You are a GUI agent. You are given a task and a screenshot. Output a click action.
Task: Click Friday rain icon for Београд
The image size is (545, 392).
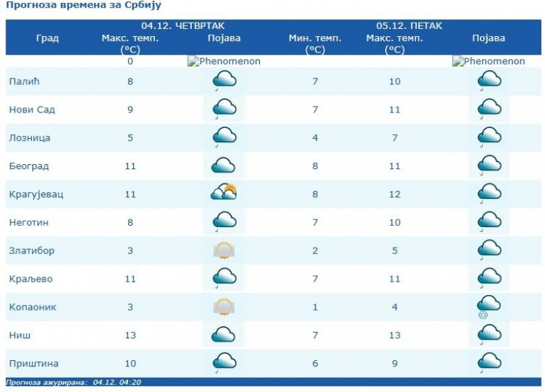[x=489, y=166]
